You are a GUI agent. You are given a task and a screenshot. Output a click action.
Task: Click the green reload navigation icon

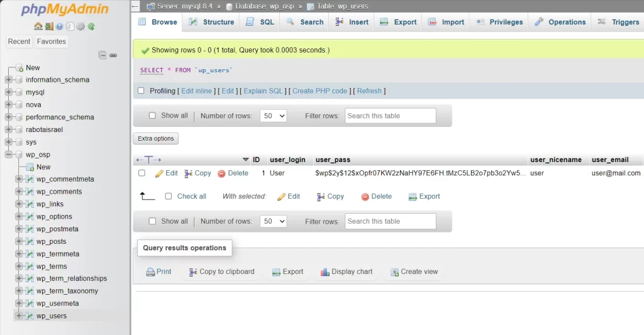tap(91, 26)
